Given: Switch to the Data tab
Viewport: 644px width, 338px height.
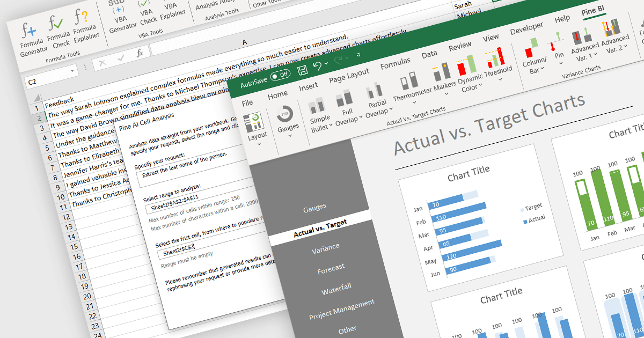Looking at the screenshot, I should (429, 54).
